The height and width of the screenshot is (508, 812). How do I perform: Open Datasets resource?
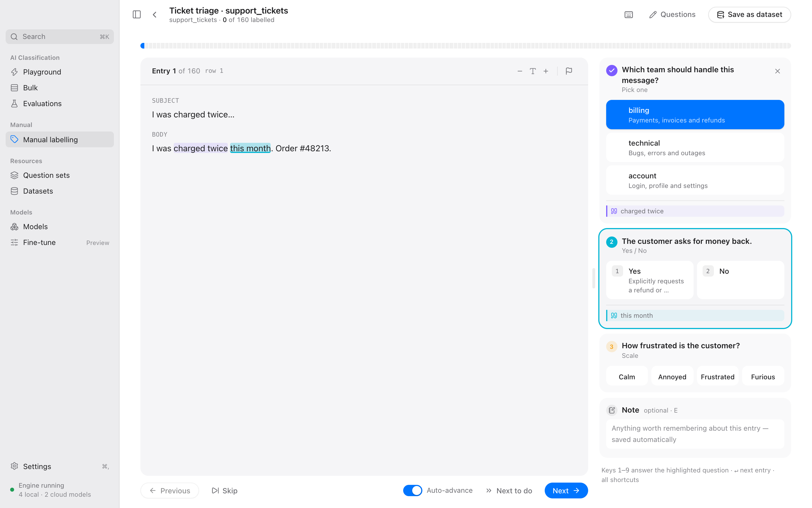pyautogui.click(x=60, y=191)
